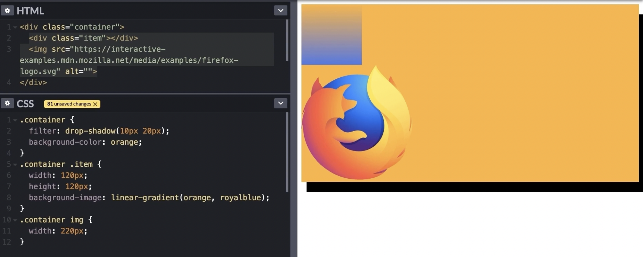
Task: Click the .container img selector
Action: [x=51, y=220]
